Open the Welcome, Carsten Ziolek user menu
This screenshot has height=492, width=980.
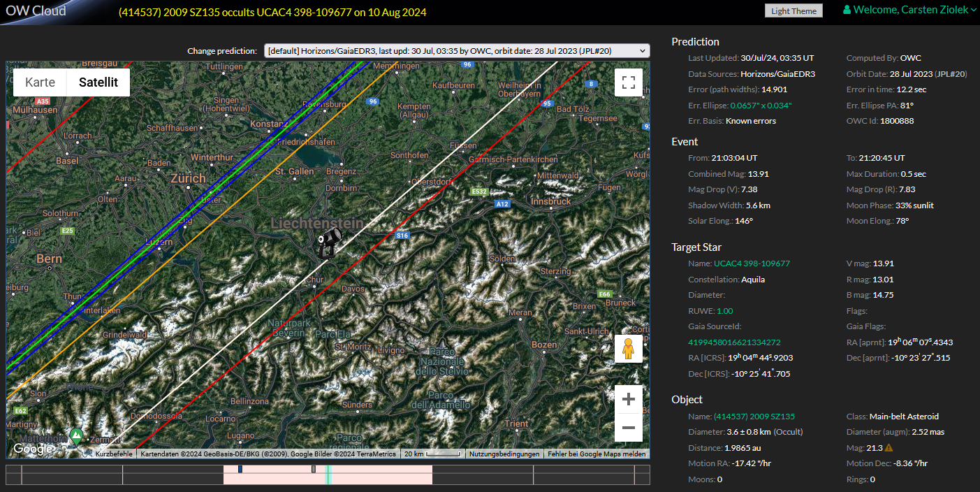(910, 10)
